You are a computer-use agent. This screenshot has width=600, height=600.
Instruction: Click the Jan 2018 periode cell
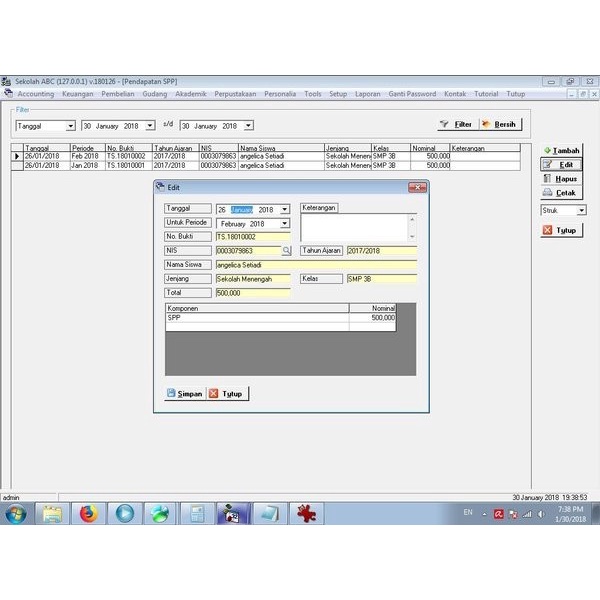pyautogui.click(x=87, y=165)
